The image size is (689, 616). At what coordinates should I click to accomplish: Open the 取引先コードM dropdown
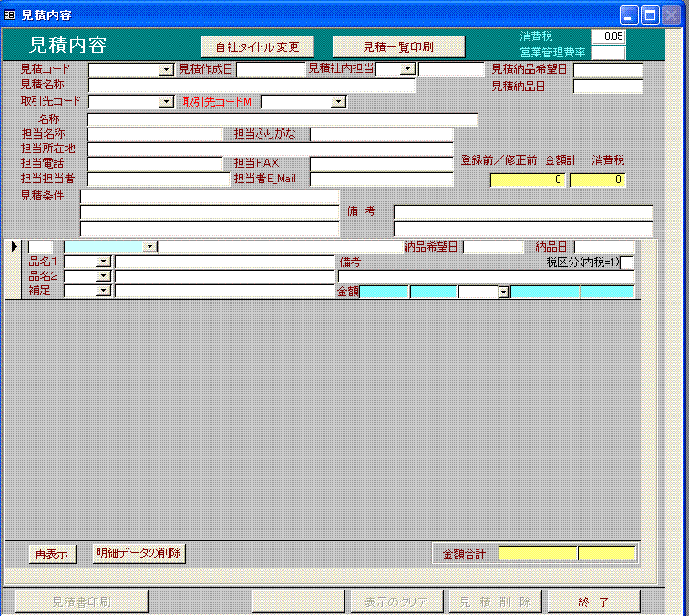point(338,102)
